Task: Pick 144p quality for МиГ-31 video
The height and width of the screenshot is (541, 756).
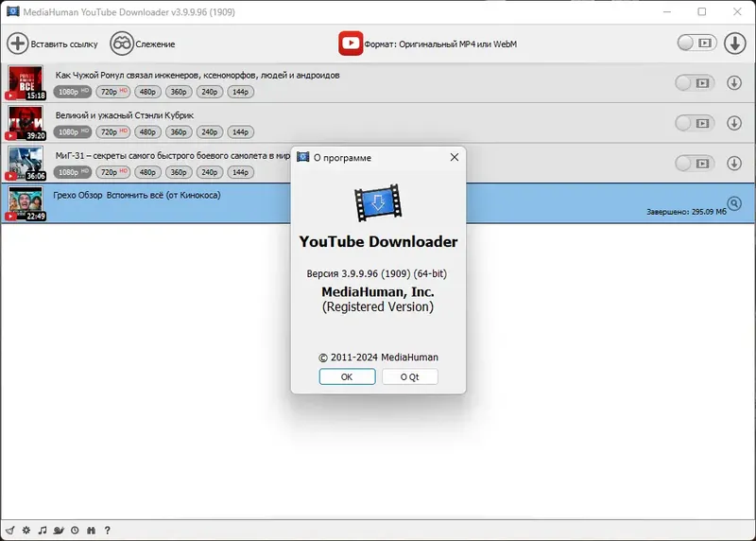Action: tap(240, 172)
